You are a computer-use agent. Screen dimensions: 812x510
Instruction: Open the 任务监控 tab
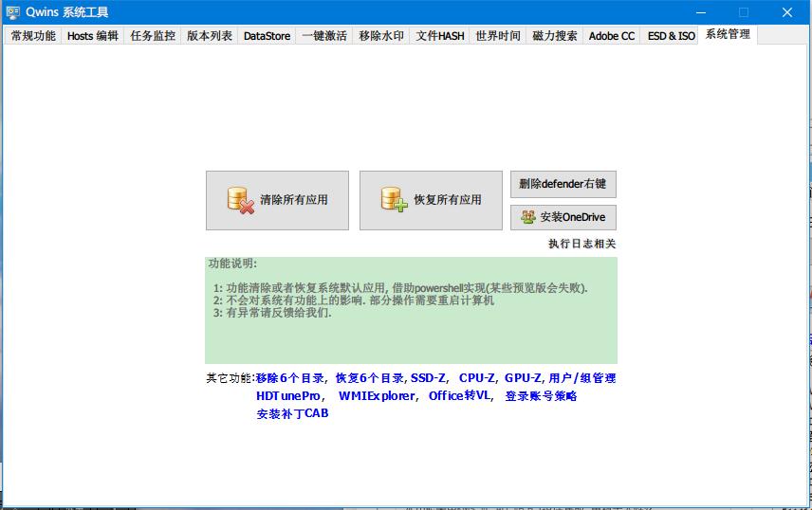pos(153,36)
